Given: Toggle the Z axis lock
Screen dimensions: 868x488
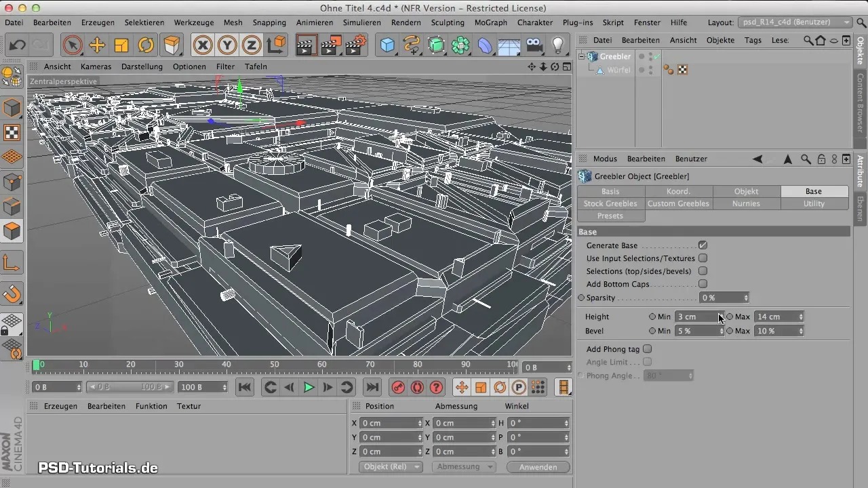Looking at the screenshot, I should [x=252, y=45].
